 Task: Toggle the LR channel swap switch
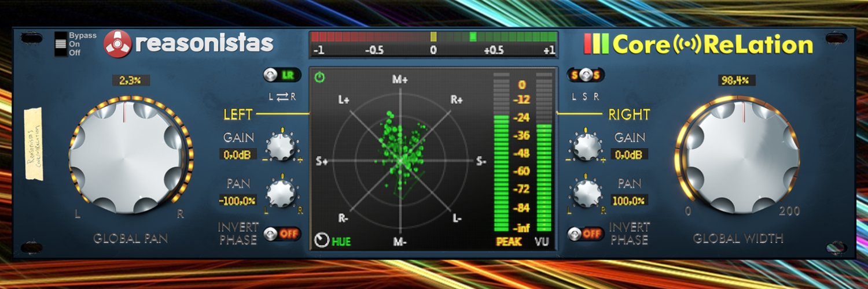(282, 75)
